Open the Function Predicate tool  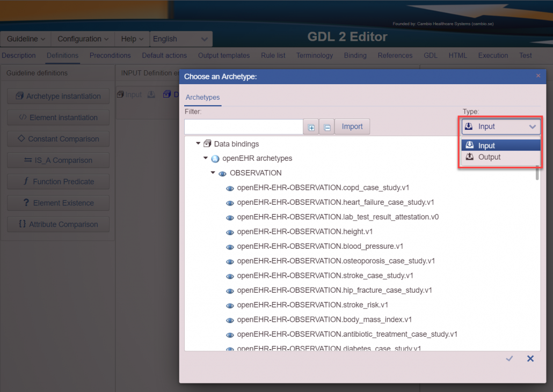point(57,181)
